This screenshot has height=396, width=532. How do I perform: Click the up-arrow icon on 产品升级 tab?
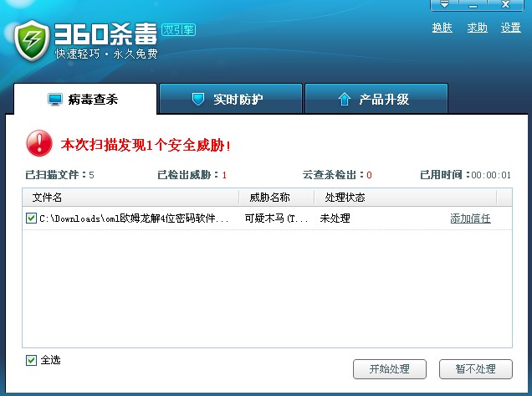pos(344,100)
